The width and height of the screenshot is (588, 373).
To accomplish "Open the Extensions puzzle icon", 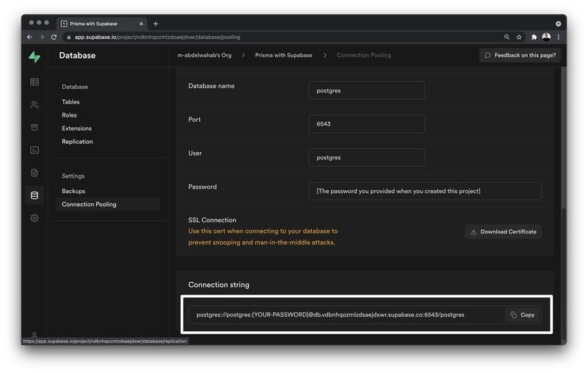I will point(534,37).
